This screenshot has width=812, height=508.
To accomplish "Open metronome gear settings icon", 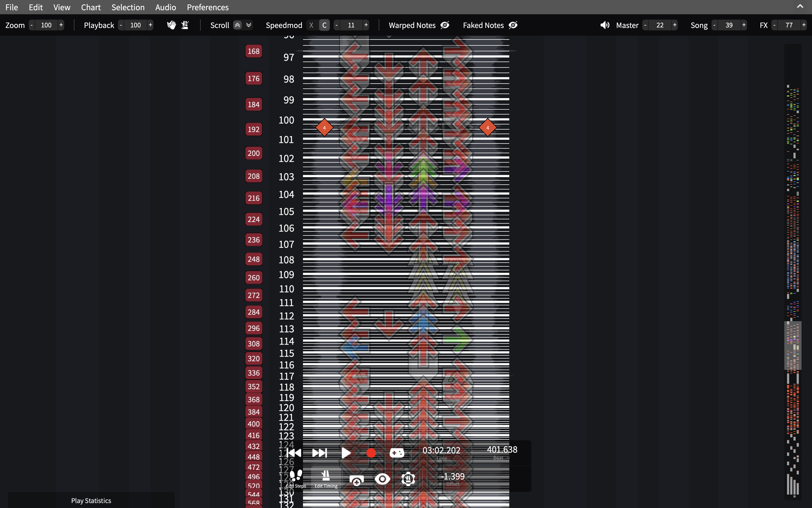I will 408,479.
